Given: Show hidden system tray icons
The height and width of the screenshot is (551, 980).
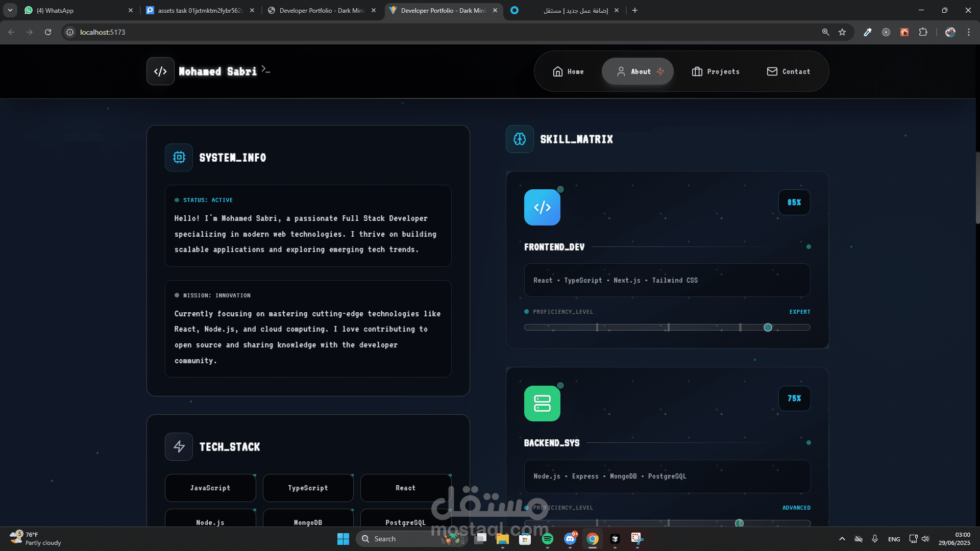Looking at the screenshot, I should 842,539.
